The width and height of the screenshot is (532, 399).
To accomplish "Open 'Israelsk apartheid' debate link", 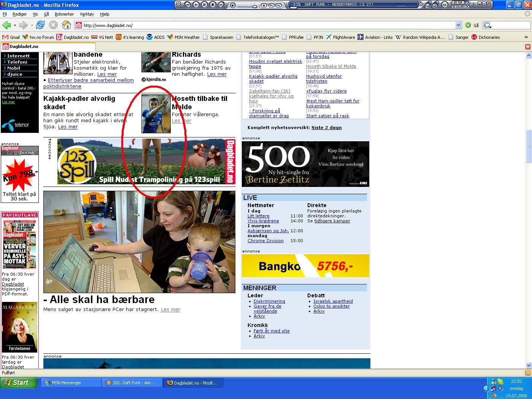I will point(333,301).
